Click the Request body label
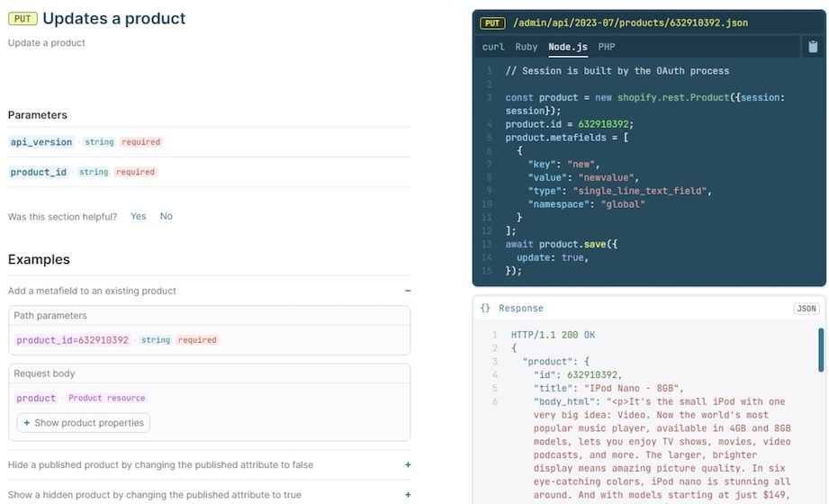 click(44, 373)
